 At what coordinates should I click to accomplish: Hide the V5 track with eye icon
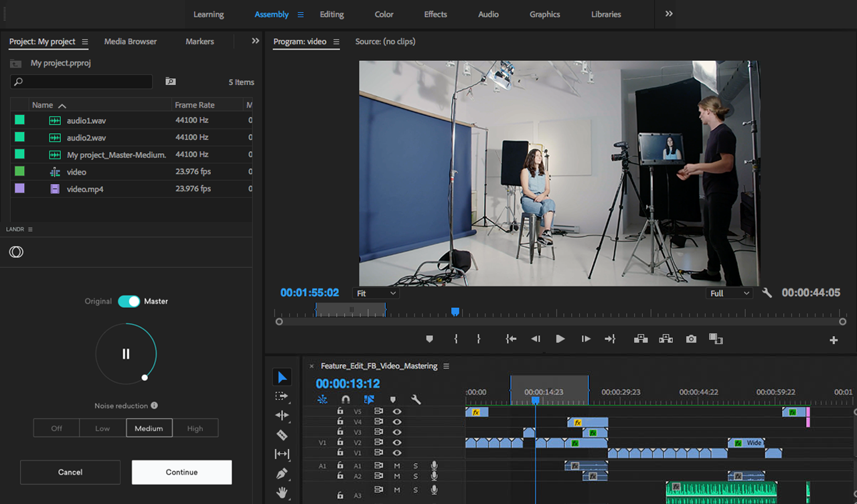(397, 412)
